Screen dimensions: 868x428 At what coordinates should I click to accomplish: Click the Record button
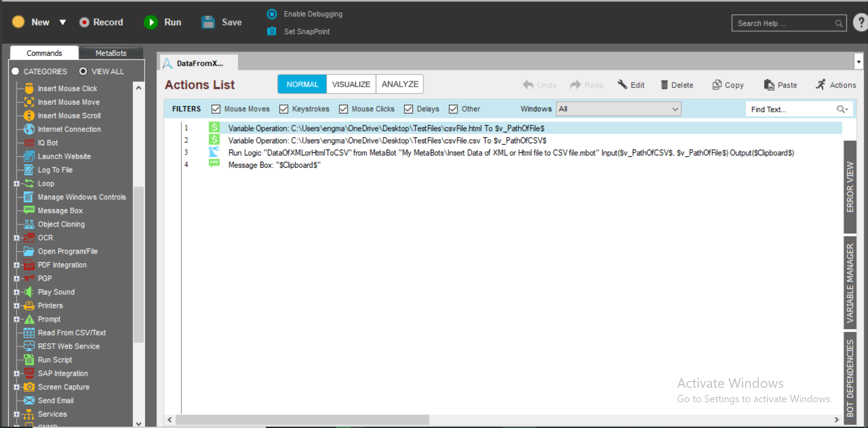point(101,22)
